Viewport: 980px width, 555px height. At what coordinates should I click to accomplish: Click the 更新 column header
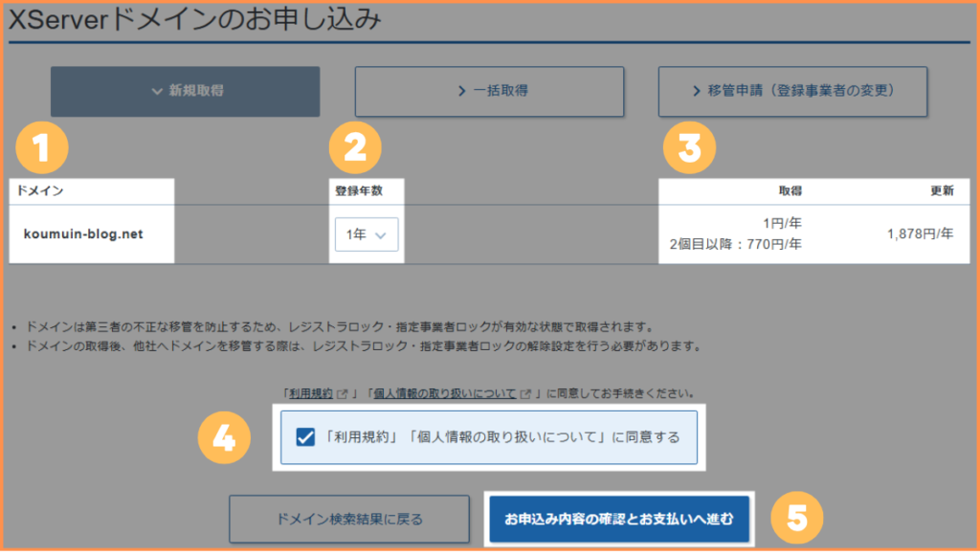(x=942, y=190)
